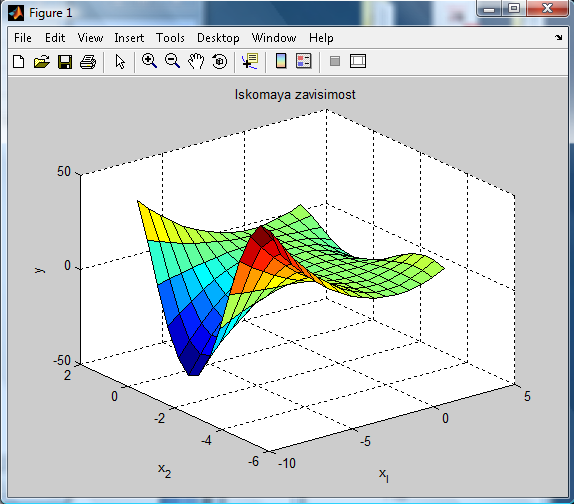
Task: Click the x1 axis label
Action: coord(384,475)
